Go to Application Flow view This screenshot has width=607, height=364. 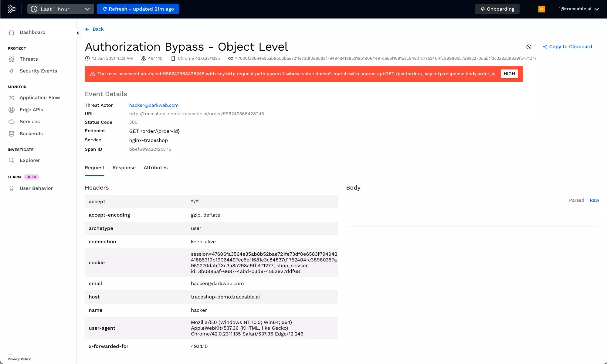tap(39, 97)
